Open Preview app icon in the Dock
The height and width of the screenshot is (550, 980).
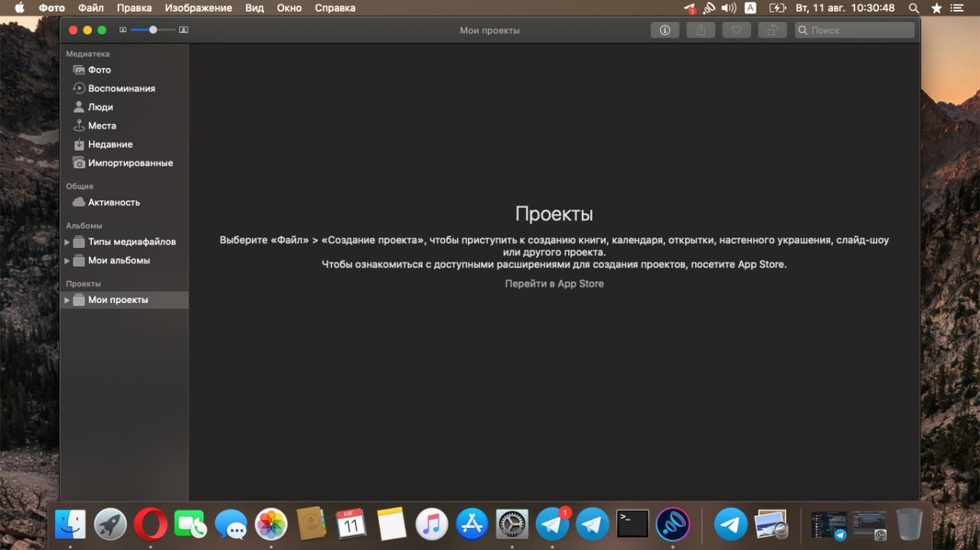[x=771, y=525]
